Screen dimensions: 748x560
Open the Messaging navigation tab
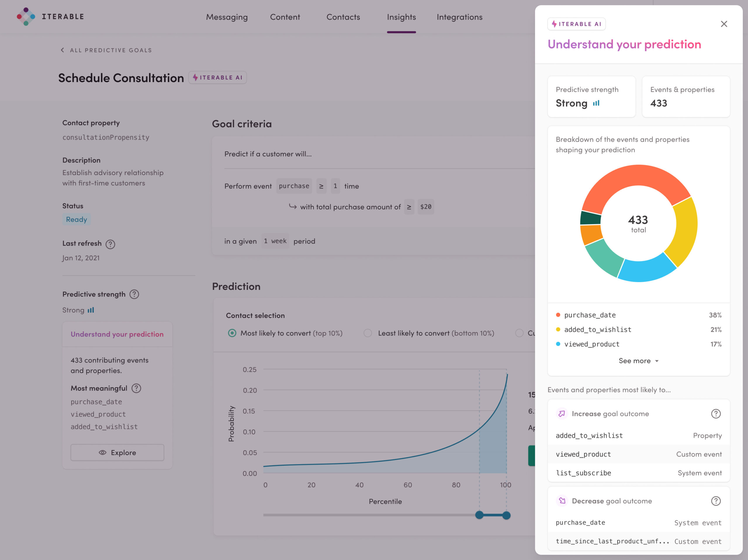click(x=226, y=16)
